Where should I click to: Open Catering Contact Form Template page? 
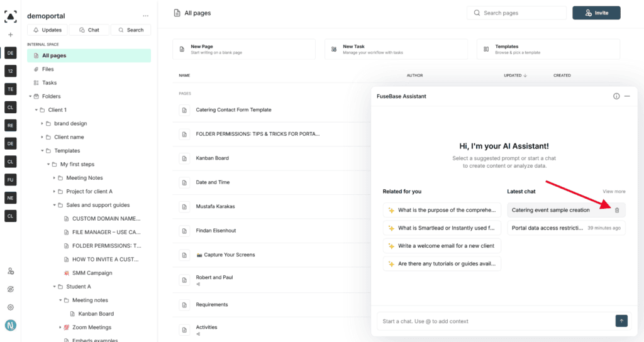233,110
